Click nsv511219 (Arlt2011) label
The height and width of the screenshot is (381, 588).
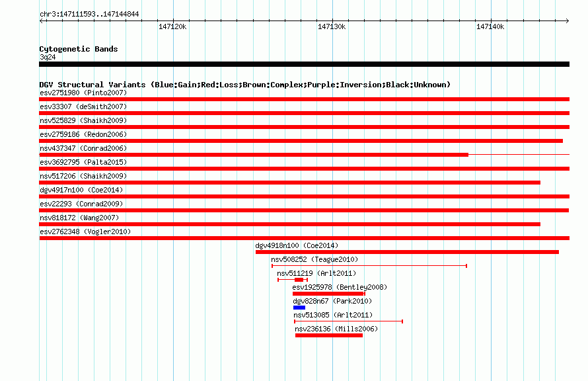click(316, 273)
